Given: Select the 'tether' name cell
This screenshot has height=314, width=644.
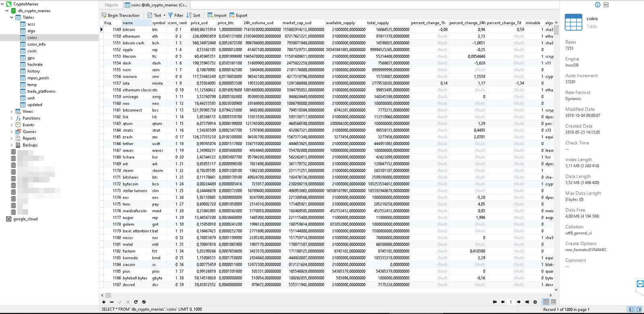Looking at the screenshot, I should pos(136,144).
